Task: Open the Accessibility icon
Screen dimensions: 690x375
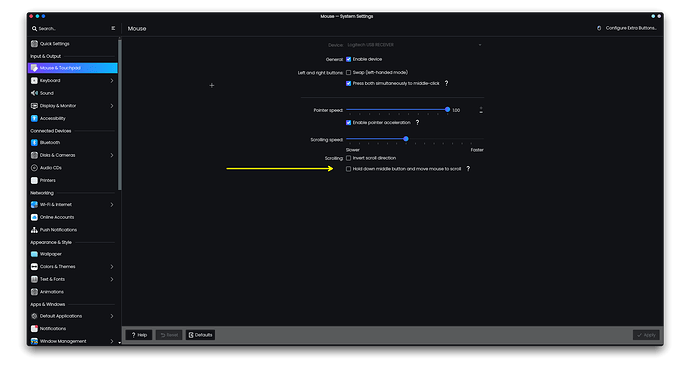Action: click(34, 118)
